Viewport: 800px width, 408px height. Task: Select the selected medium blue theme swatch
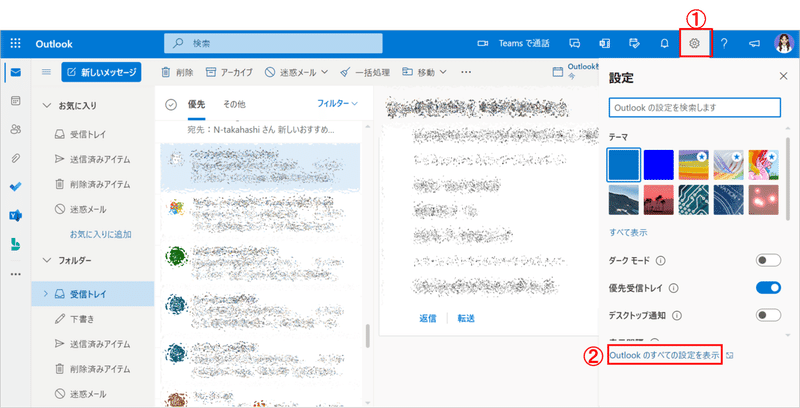coord(623,165)
